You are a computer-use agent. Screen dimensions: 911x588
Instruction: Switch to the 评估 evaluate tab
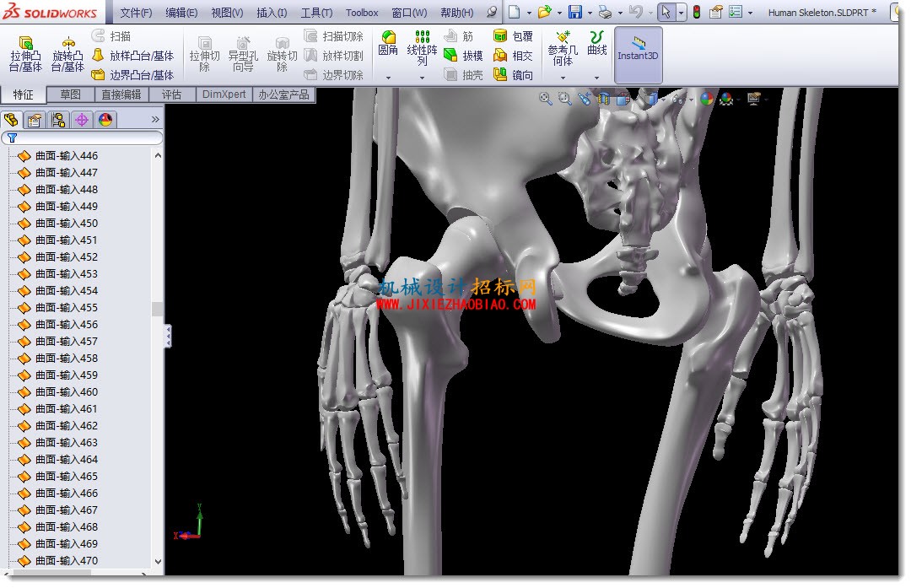pyautogui.click(x=171, y=94)
